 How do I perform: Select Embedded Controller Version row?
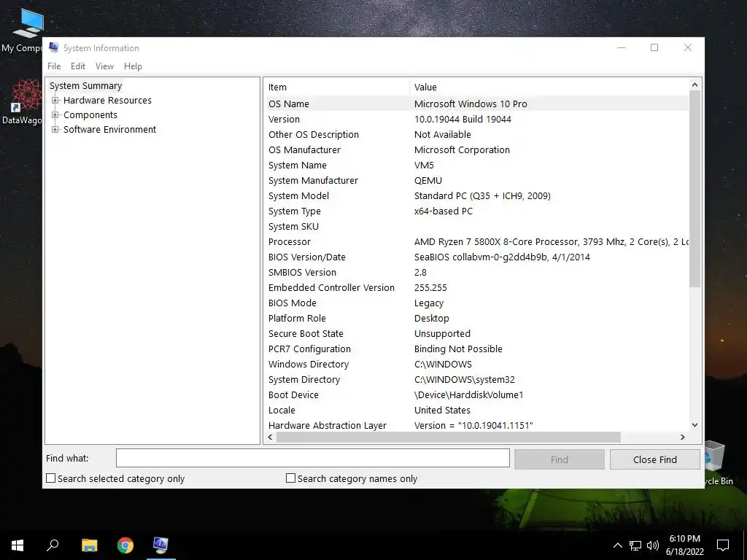click(x=476, y=287)
